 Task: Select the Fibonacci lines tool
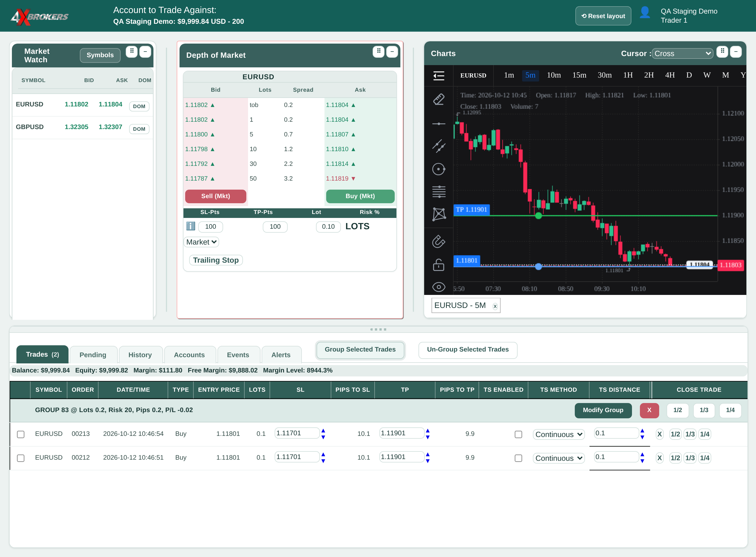point(439,192)
